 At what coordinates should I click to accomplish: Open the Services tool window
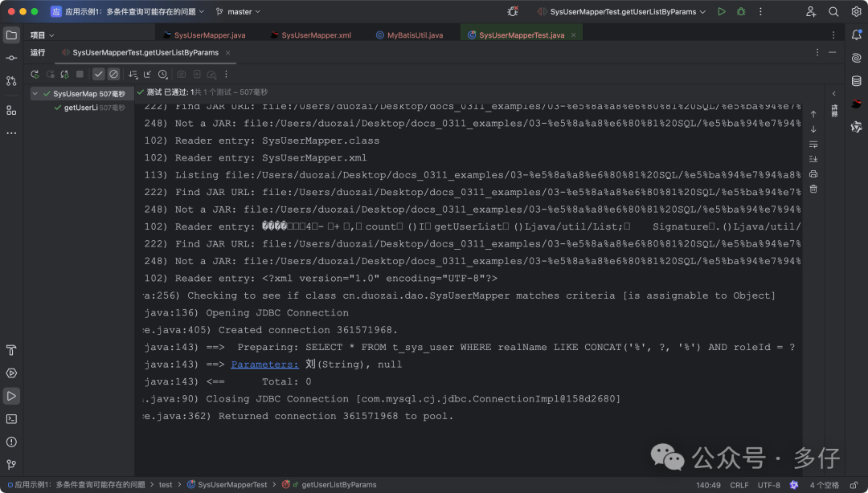pos(11,373)
